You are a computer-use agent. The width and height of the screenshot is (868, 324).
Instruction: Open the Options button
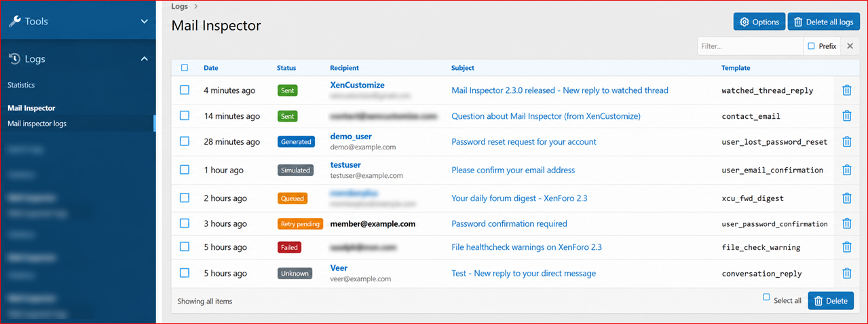(759, 22)
